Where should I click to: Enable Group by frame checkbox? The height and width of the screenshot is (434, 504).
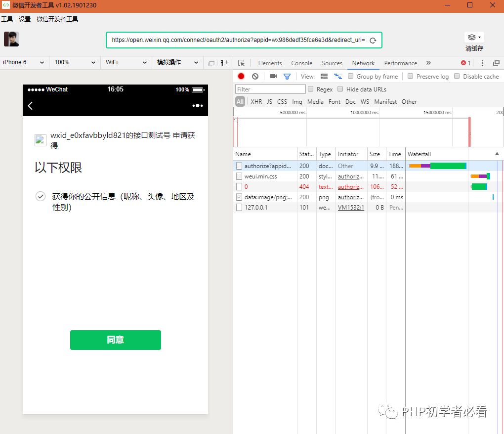coord(351,76)
